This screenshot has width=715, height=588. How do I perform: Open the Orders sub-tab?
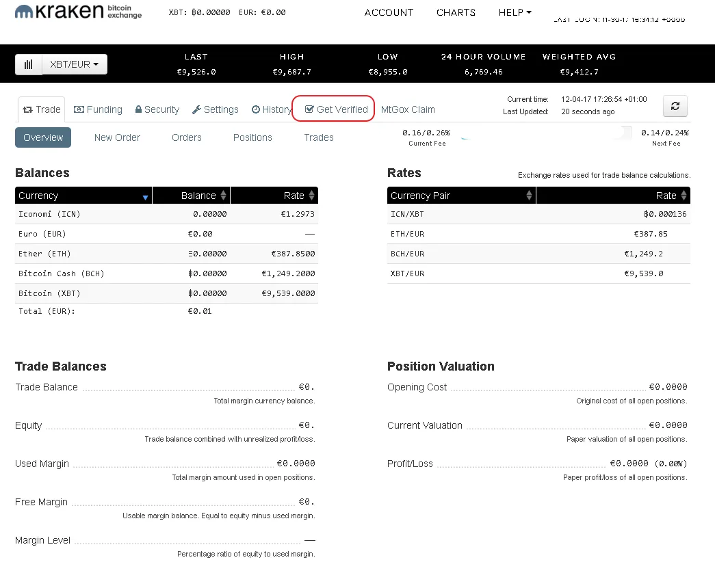[x=187, y=137]
